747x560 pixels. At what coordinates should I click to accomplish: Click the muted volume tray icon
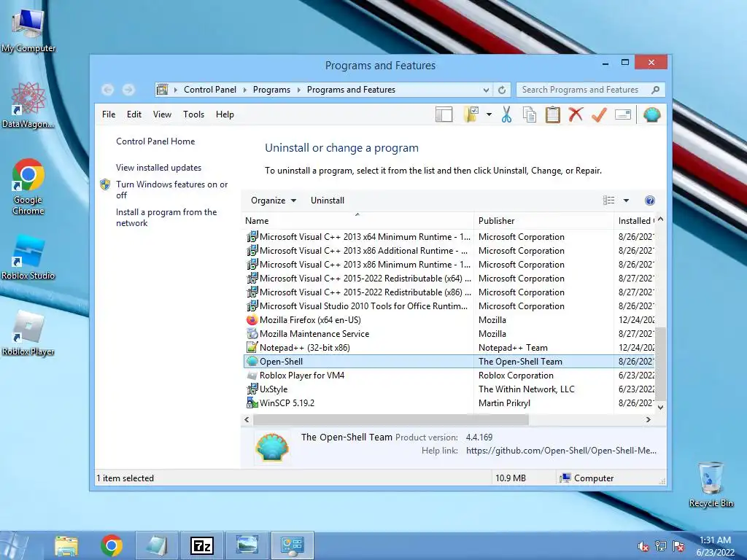(643, 547)
